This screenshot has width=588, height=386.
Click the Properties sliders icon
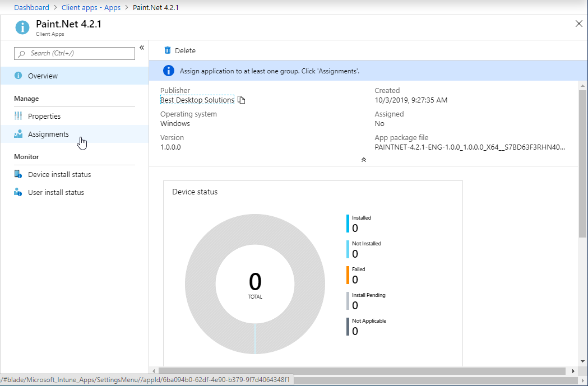(18, 116)
